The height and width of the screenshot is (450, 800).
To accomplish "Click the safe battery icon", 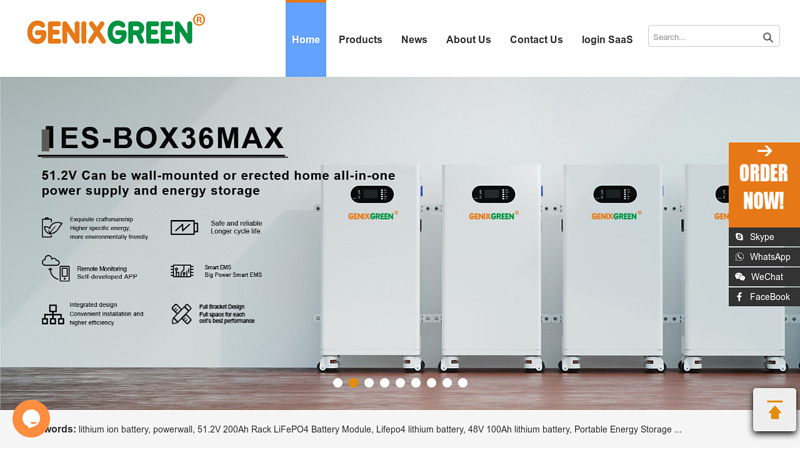I will click(184, 227).
